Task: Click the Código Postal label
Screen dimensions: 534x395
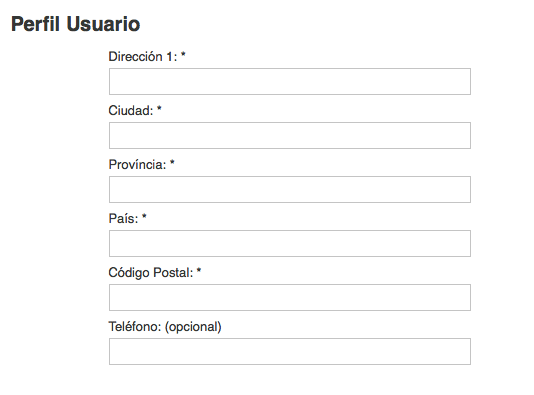Action: tap(151, 273)
